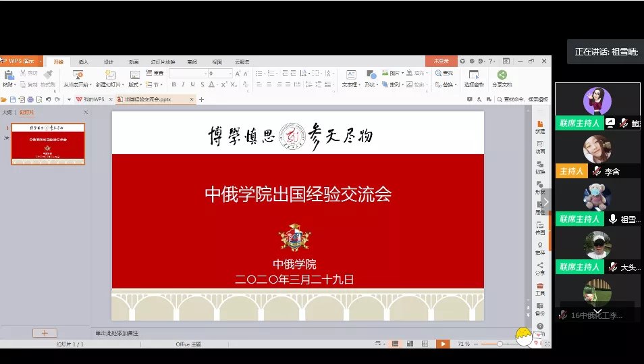Add new slide with plus button below thumbnails
644x364 pixels.
45,333
